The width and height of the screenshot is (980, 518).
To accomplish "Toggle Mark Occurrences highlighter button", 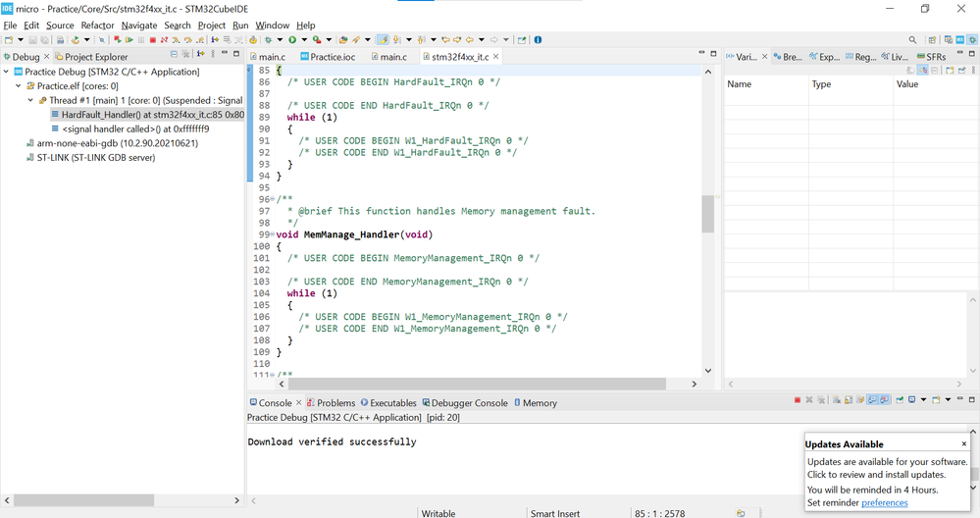I will 383,39.
